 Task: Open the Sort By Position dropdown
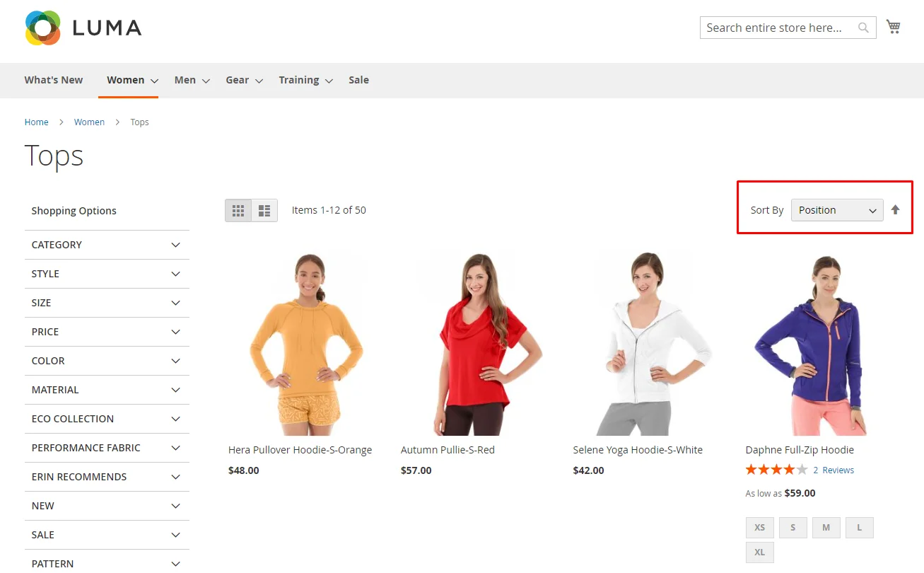click(x=836, y=210)
